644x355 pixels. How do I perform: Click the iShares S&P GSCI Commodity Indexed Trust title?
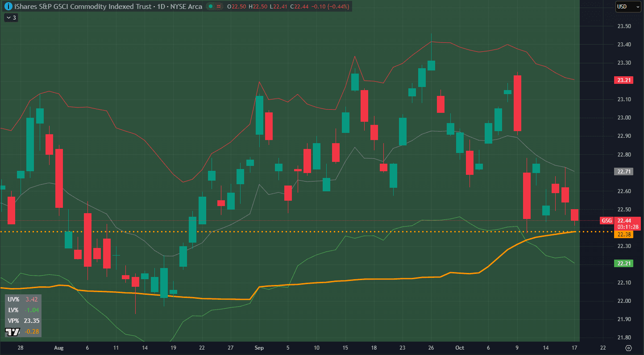pyautogui.click(x=77, y=7)
